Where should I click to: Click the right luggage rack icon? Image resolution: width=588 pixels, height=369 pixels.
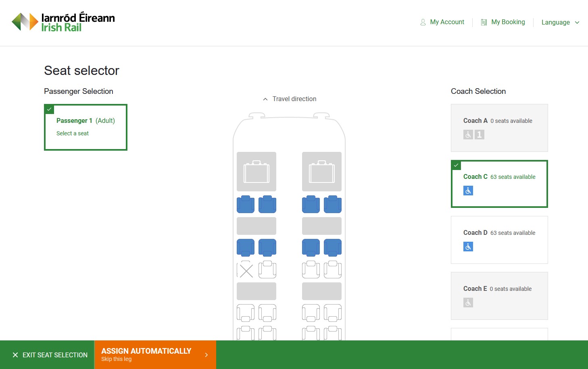tap(322, 172)
